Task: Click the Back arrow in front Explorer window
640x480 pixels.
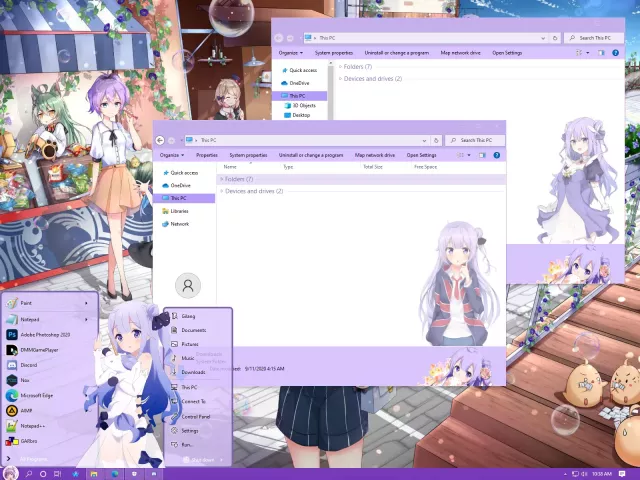Action: pos(160,140)
